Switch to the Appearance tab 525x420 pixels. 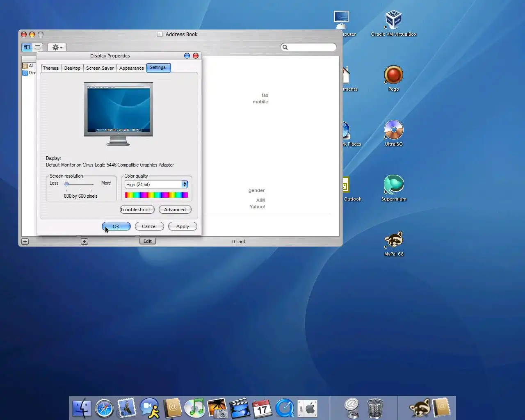pos(132,68)
